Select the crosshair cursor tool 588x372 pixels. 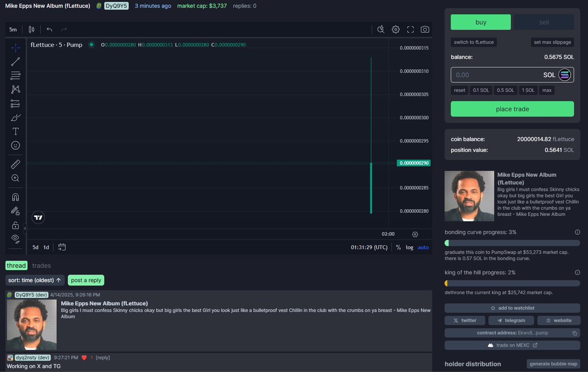click(x=15, y=48)
